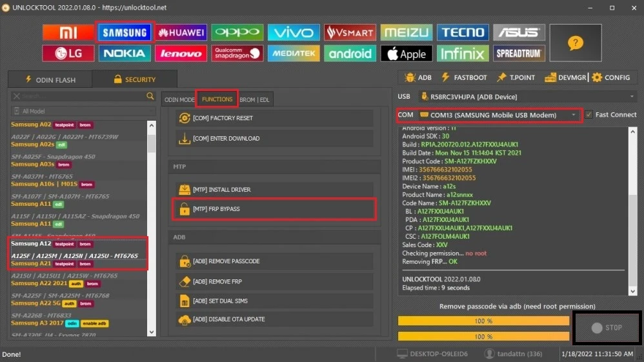
Task: Click the STOP button
Action: [607, 328]
